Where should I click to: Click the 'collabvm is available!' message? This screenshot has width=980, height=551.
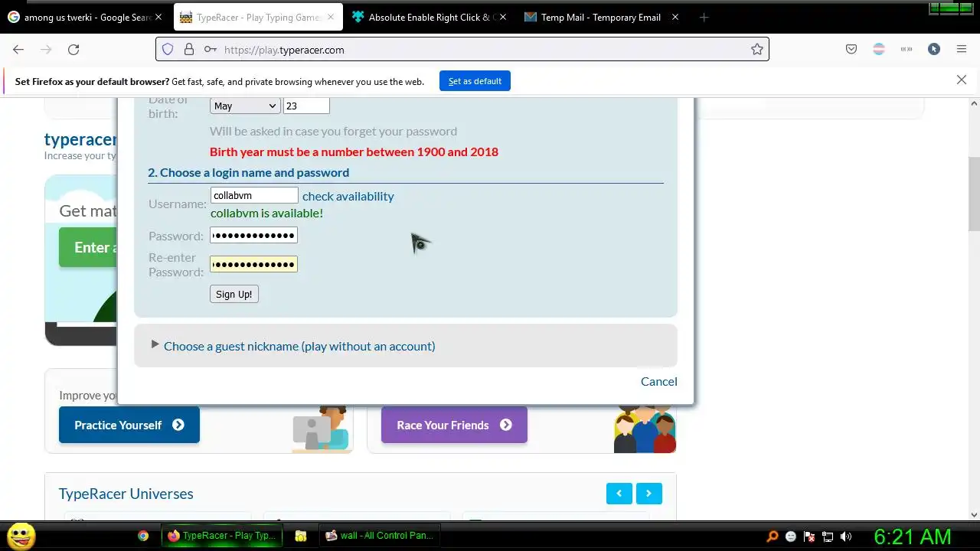[266, 213]
